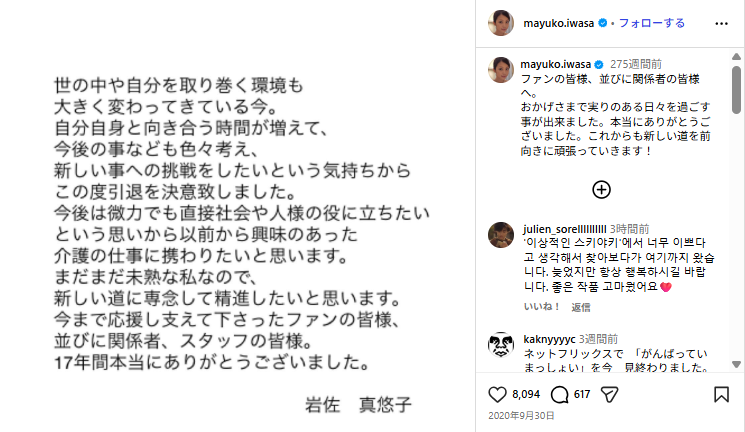
Task: Open mayuko.iwasa's header profile picture
Action: pyautogui.click(x=502, y=22)
